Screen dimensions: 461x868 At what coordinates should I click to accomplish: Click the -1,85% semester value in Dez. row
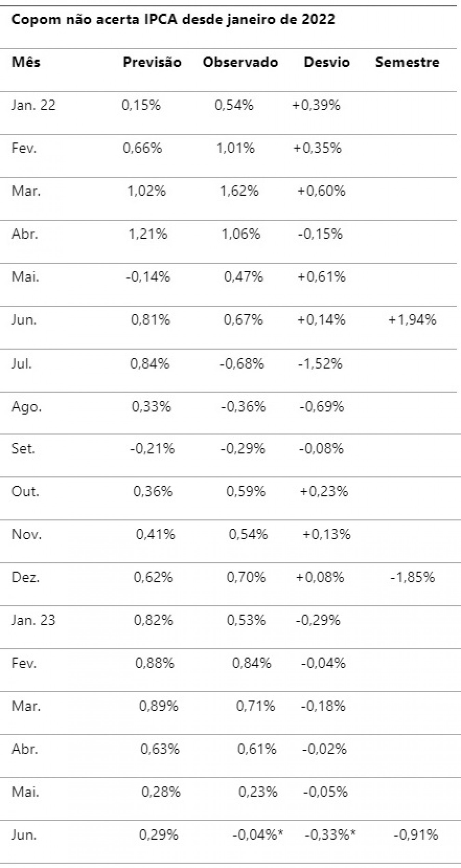coord(412,577)
